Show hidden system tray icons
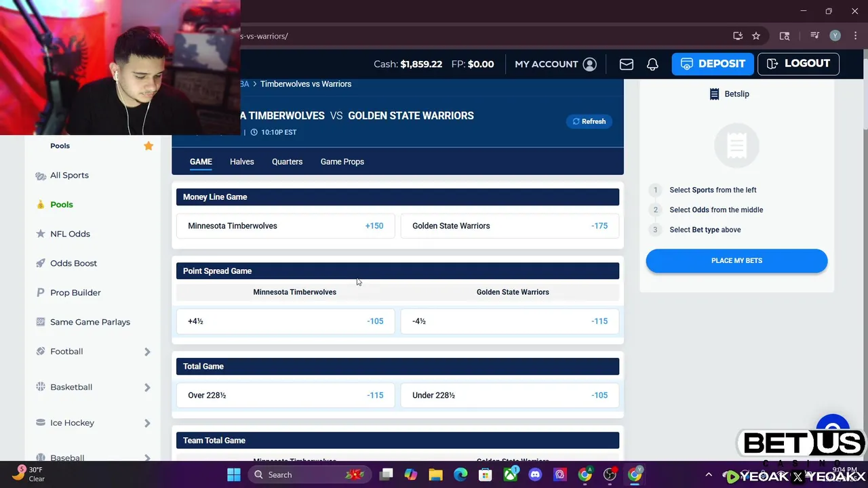The image size is (868, 488). (709, 474)
